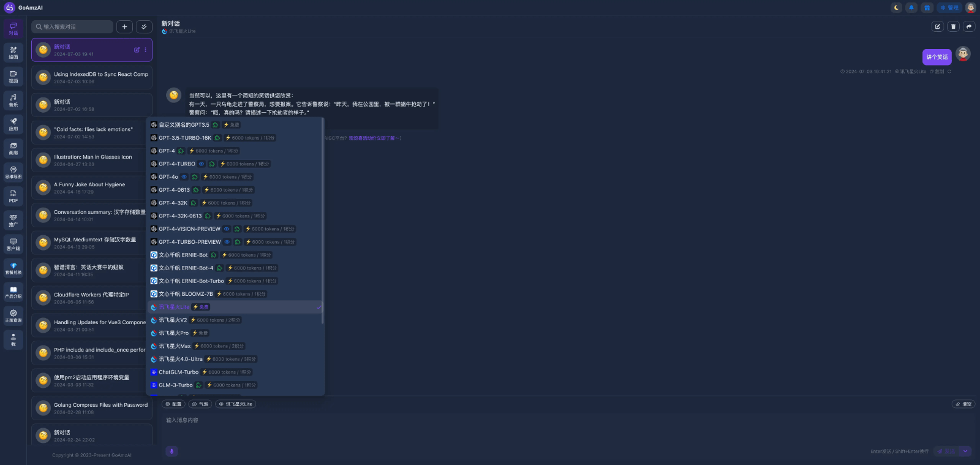Open the three-dot menu on 新对话
Screen dimensions: 980x465
145,50
